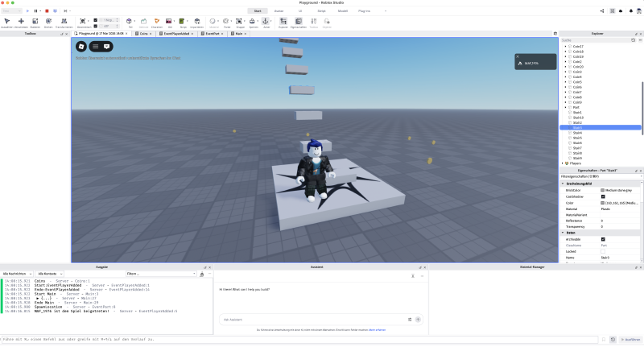This screenshot has height=351, width=644.
Task: Toggle the Eigenschaften panel button
Action: (x=298, y=22)
